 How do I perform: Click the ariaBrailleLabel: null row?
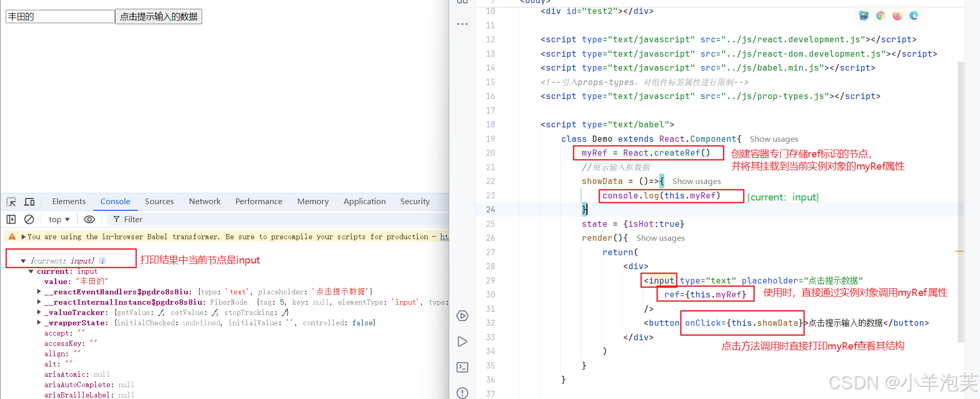click(x=89, y=395)
